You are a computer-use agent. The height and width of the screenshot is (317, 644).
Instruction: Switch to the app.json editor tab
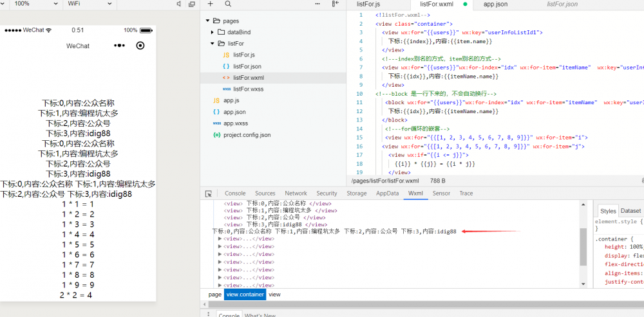pos(495,4)
